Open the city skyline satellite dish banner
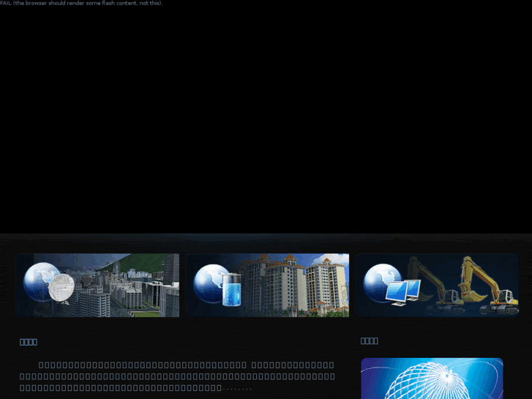The height and width of the screenshot is (399, 532). (x=97, y=286)
